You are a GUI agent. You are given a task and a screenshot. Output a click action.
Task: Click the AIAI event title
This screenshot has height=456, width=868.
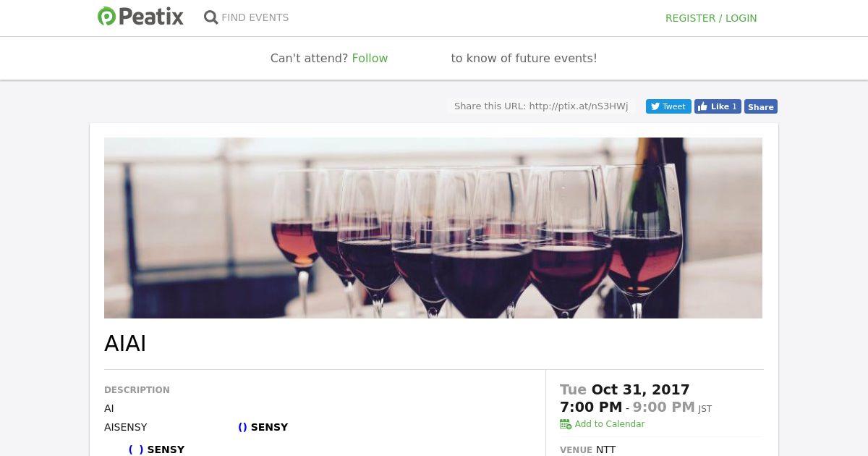[125, 344]
